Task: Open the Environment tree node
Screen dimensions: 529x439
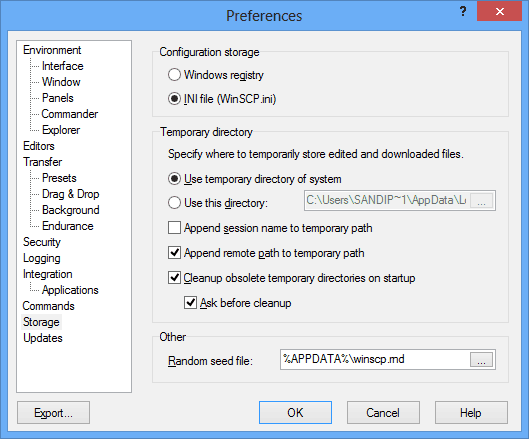Action: (x=52, y=50)
